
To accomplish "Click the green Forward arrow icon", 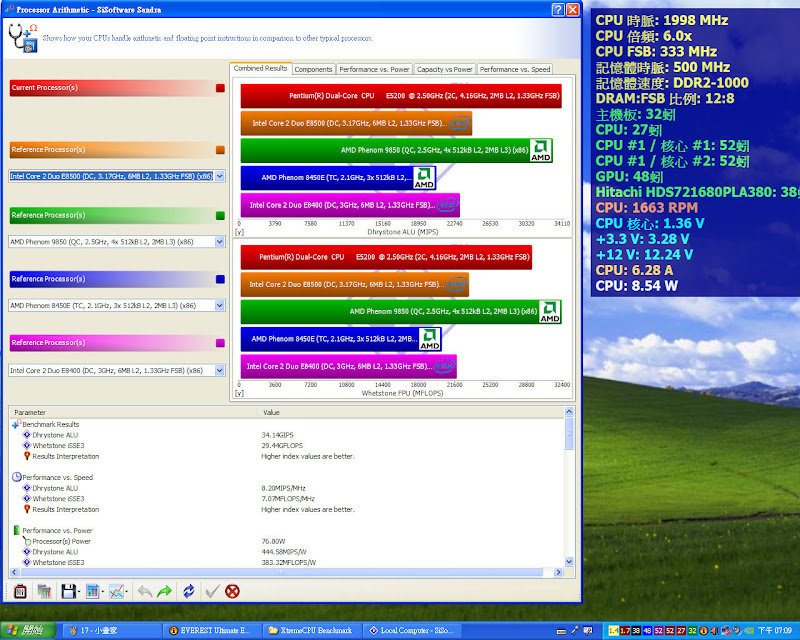I will click(165, 591).
